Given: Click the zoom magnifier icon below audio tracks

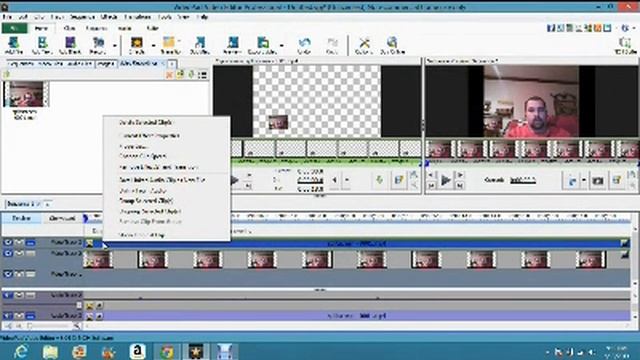Looking at the screenshot, I should tap(76, 326).
